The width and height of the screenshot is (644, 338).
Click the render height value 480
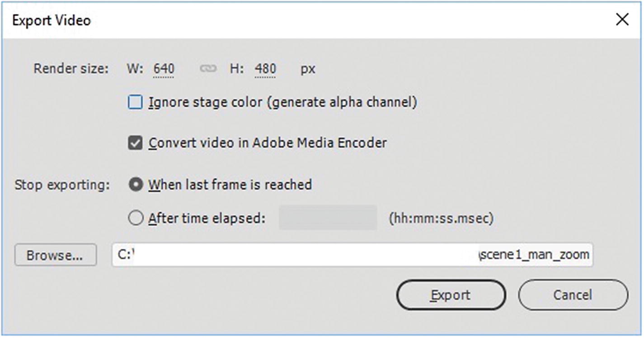tap(265, 69)
